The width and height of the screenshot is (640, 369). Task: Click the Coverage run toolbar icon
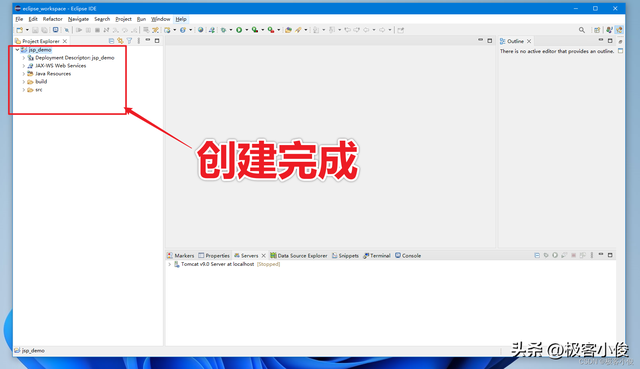255,30
